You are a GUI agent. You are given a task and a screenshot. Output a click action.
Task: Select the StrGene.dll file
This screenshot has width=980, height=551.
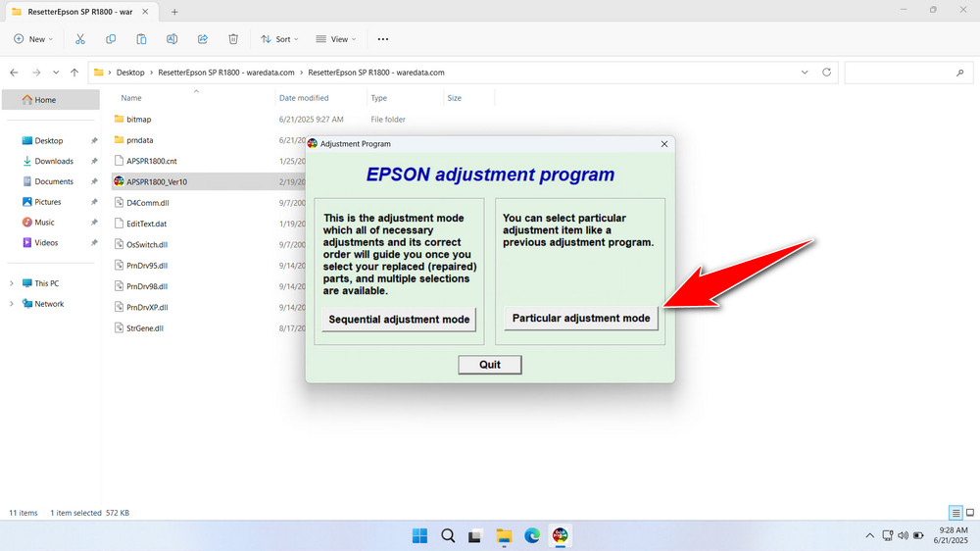(x=144, y=328)
